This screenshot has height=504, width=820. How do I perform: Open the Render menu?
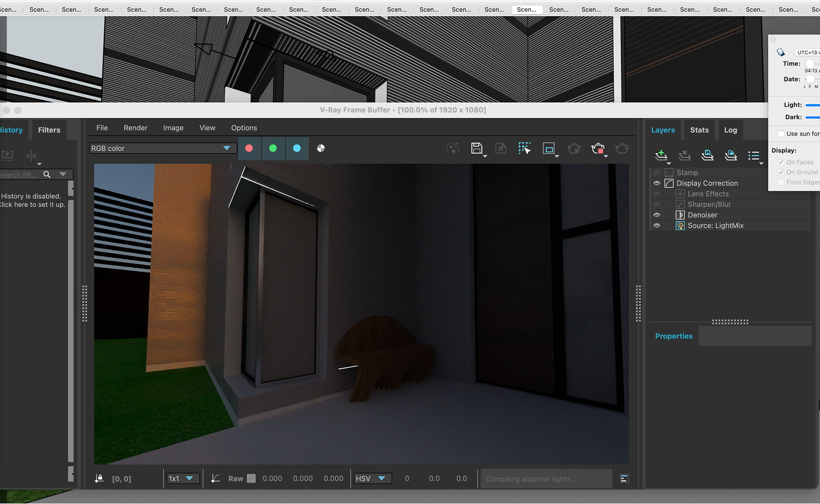pos(135,128)
